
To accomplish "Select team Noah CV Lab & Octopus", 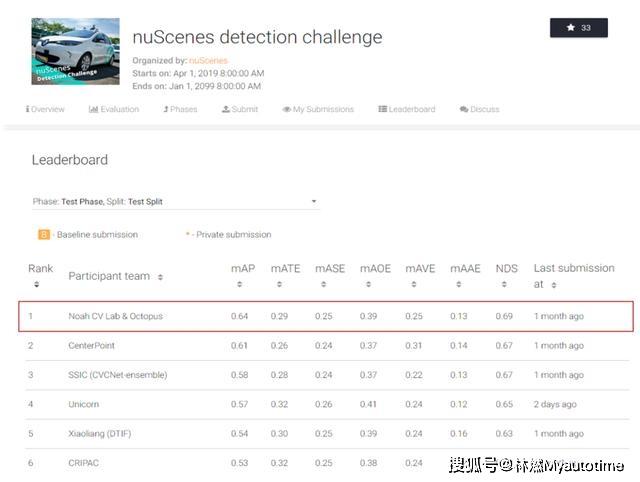I will click(x=116, y=316).
